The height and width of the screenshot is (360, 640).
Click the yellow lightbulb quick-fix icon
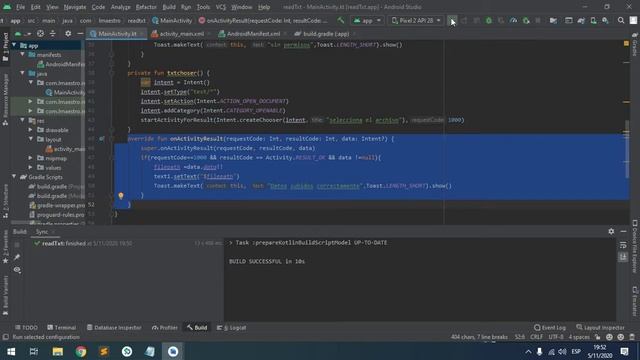tap(121, 196)
